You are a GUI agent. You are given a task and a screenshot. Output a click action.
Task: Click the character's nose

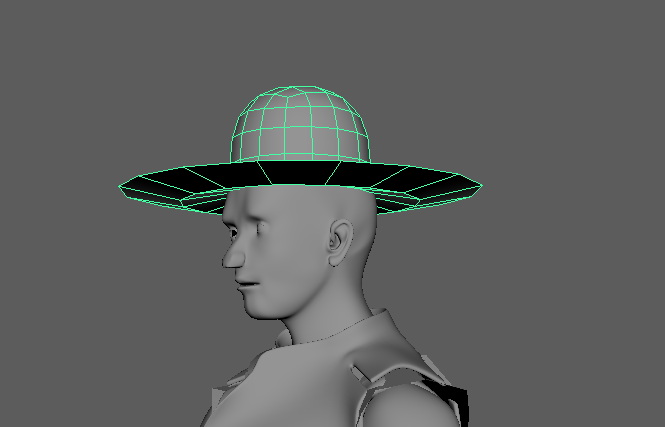[x=233, y=254]
